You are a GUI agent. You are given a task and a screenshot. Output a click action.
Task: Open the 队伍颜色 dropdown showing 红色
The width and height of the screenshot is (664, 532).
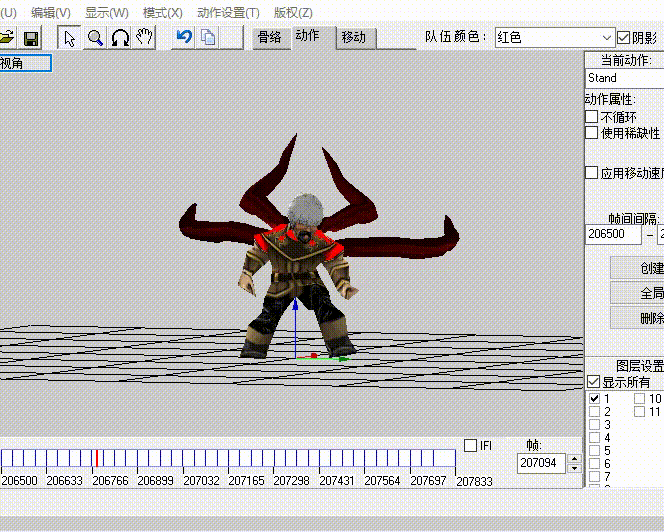pyautogui.click(x=555, y=38)
